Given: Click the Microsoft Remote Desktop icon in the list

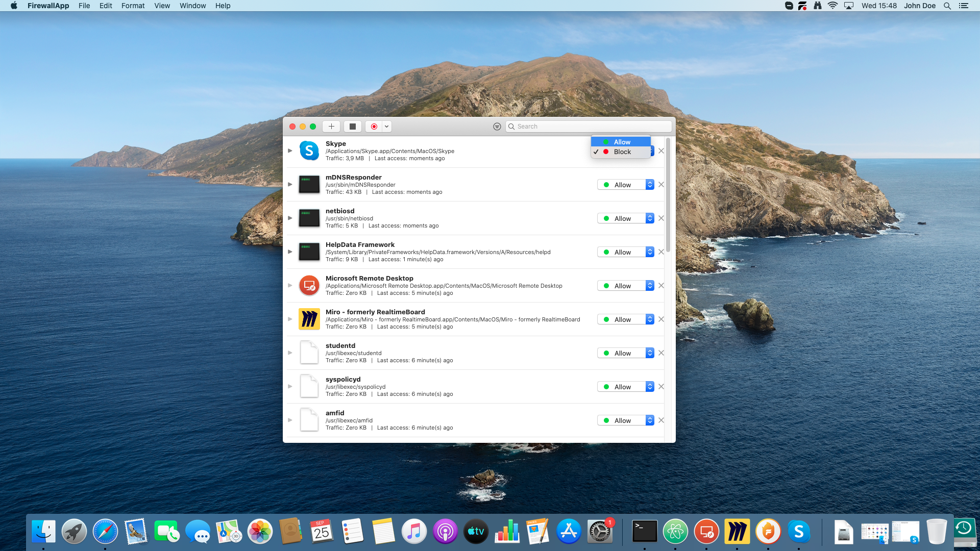Looking at the screenshot, I should [x=309, y=286].
